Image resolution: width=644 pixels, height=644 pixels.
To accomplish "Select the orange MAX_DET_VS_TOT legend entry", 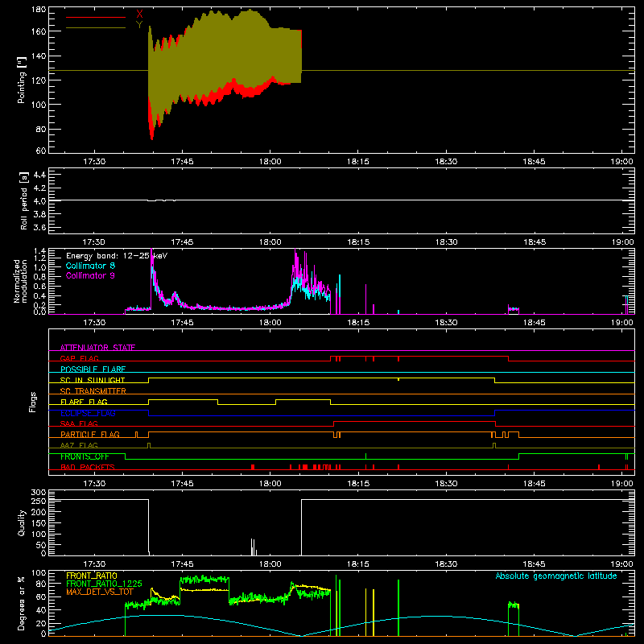I will (100, 592).
